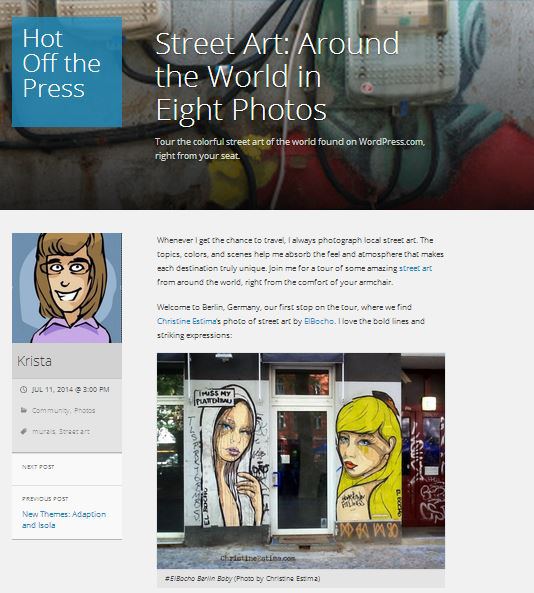The height and width of the screenshot is (593, 534).
Task: Click the Previous Post label
Action: [x=45, y=499]
